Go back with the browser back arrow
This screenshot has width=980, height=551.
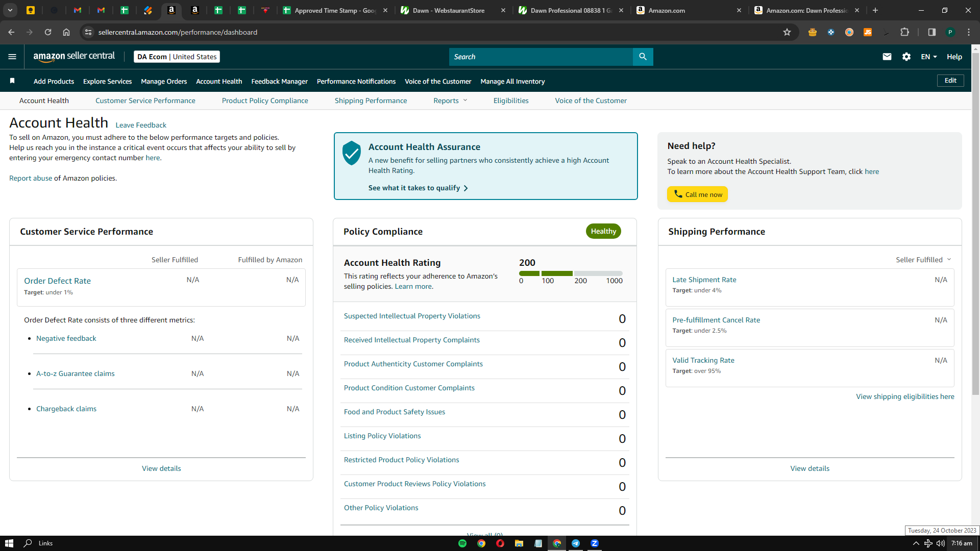coord(11,32)
